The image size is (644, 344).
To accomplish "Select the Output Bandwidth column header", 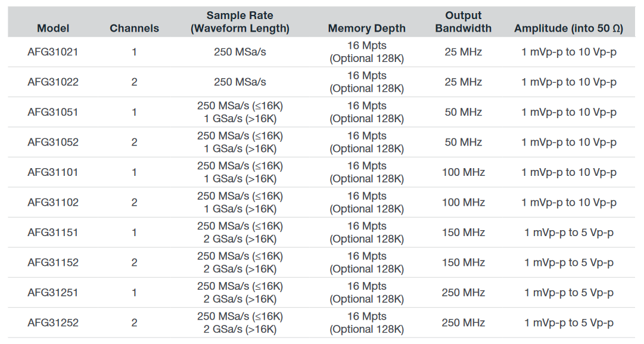I will 463,22.
